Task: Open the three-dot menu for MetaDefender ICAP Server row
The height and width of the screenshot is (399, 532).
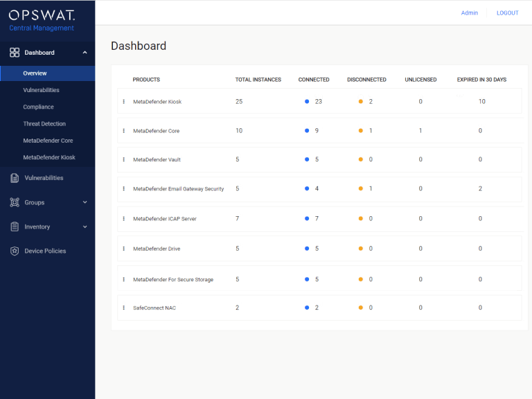Action: 124,218
